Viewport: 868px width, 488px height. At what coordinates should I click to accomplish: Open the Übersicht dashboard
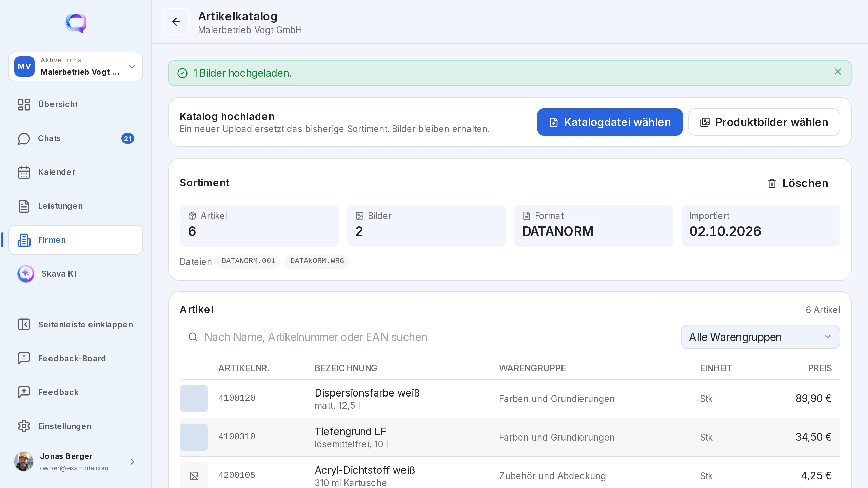coord(76,104)
